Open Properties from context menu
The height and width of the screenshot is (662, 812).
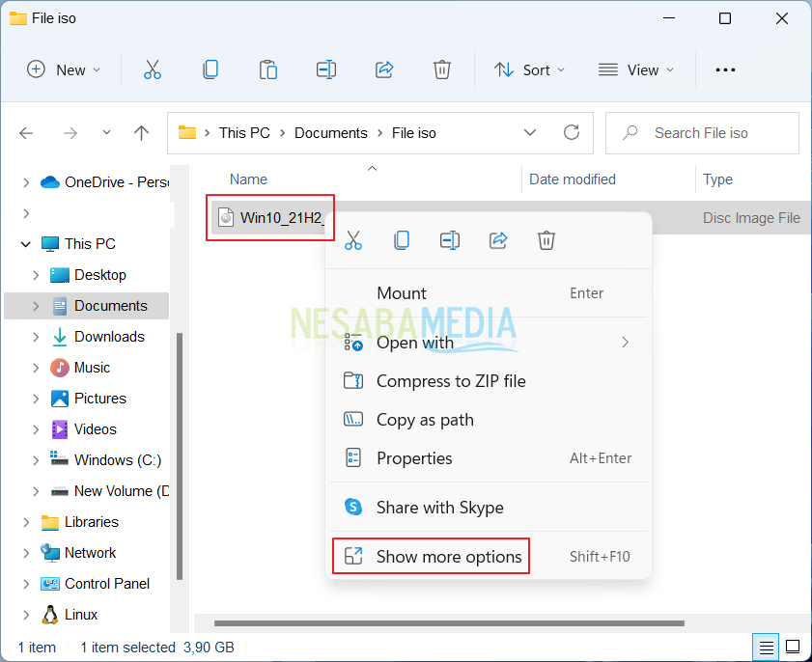[488, 458]
